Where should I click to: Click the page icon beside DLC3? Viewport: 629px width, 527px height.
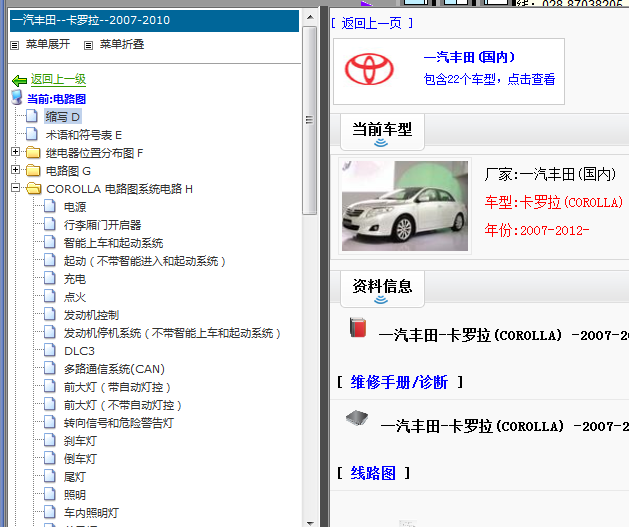pos(50,351)
